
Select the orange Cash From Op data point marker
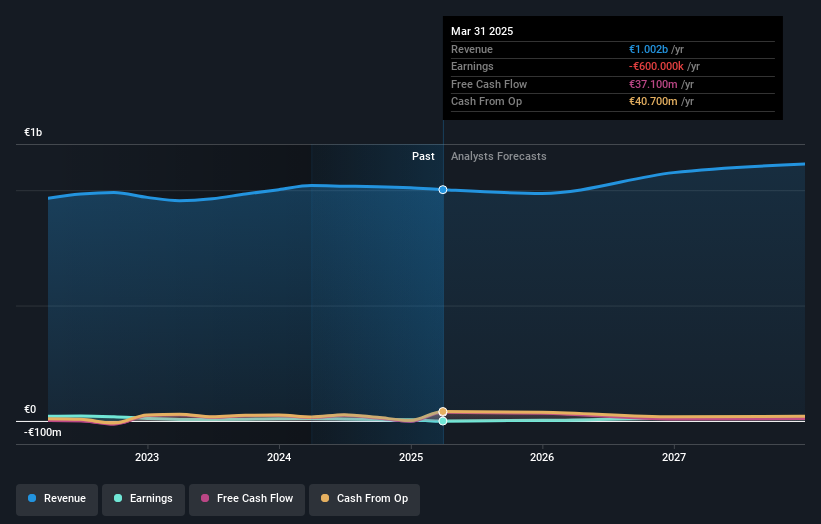click(x=443, y=412)
